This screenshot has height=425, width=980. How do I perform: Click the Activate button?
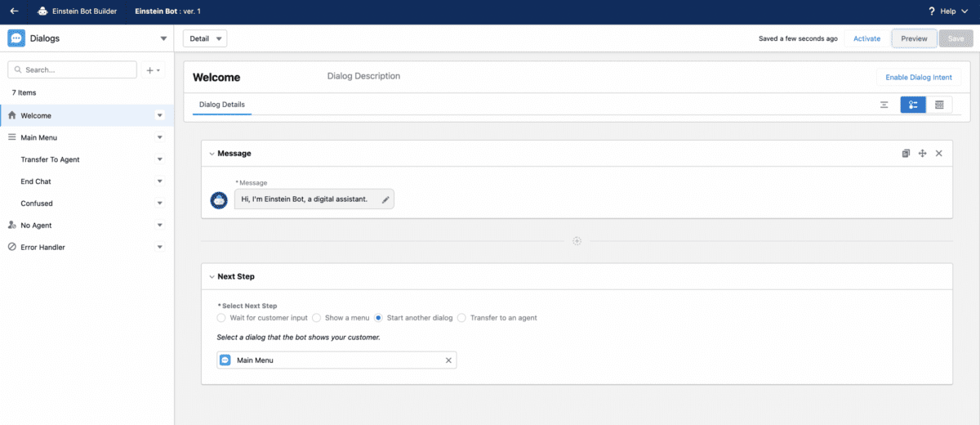pos(866,38)
